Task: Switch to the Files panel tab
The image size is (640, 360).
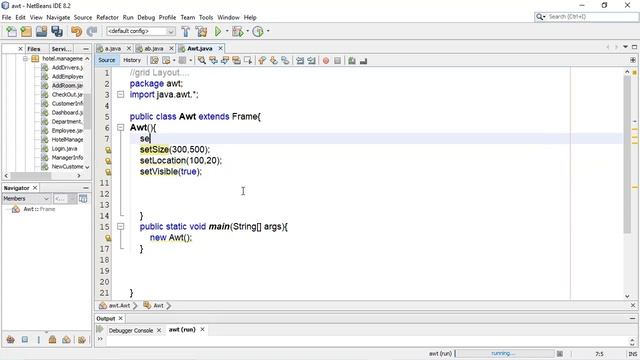Action: tap(34, 49)
